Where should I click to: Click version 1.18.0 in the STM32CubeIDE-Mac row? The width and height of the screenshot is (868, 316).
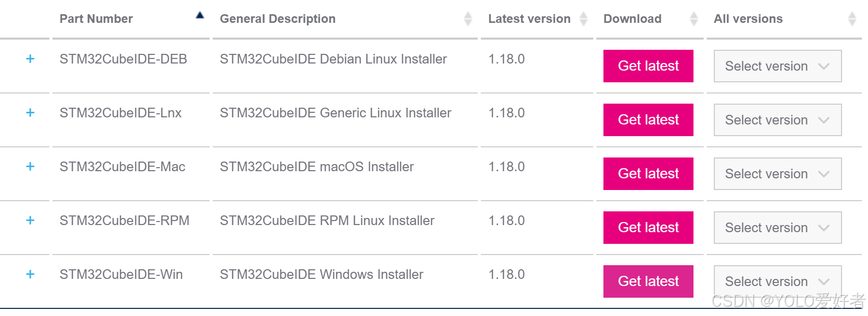506,167
